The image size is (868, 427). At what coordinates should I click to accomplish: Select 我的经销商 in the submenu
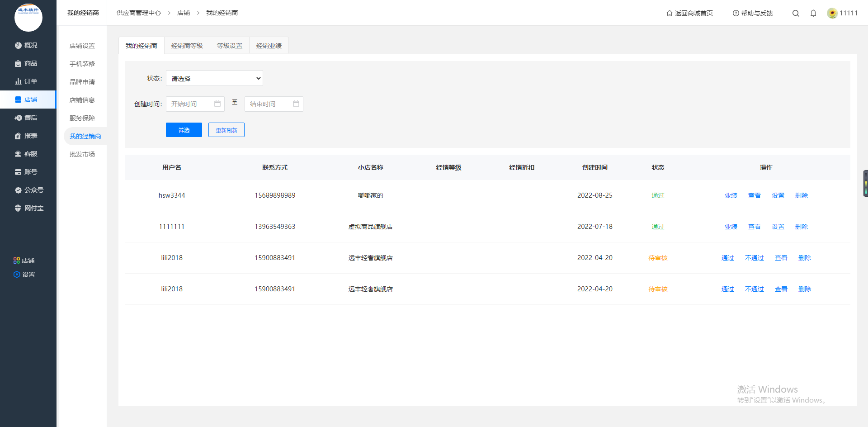point(85,136)
